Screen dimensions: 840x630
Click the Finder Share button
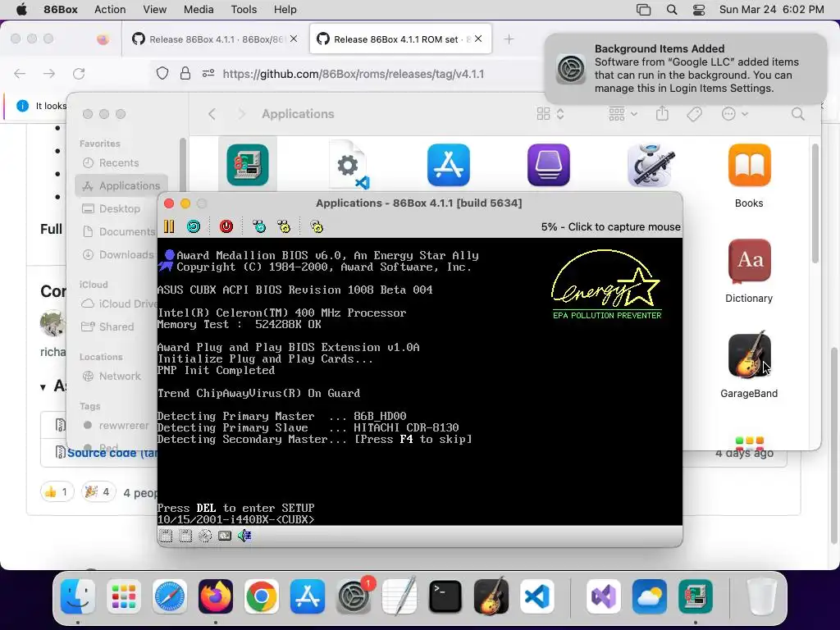coord(662,113)
